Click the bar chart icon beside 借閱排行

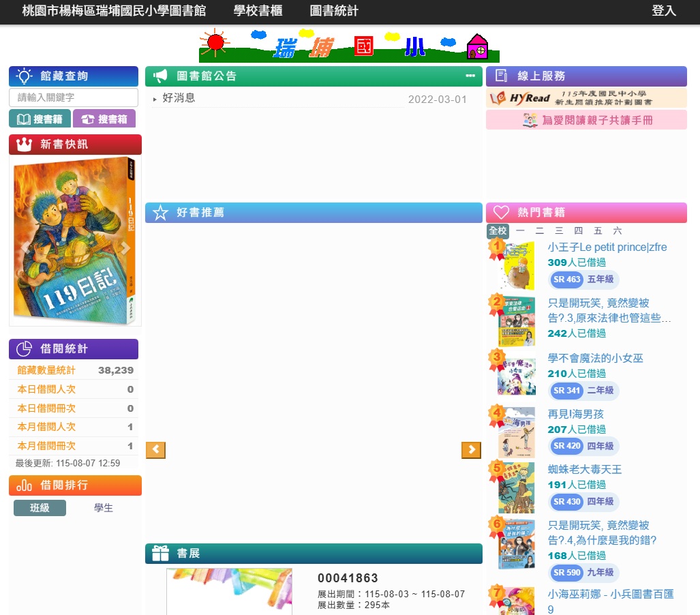click(24, 485)
